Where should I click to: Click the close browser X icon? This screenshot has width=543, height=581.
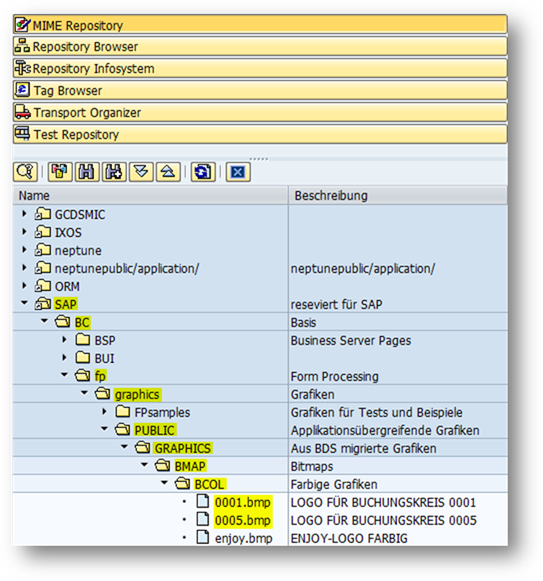pos(238,172)
